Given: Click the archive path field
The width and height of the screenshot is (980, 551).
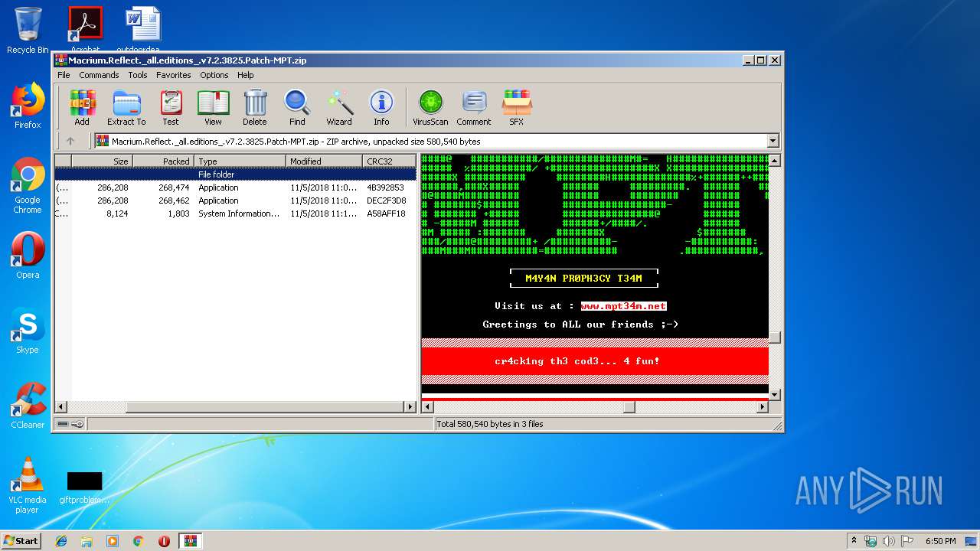Looking at the screenshot, I should 437,141.
